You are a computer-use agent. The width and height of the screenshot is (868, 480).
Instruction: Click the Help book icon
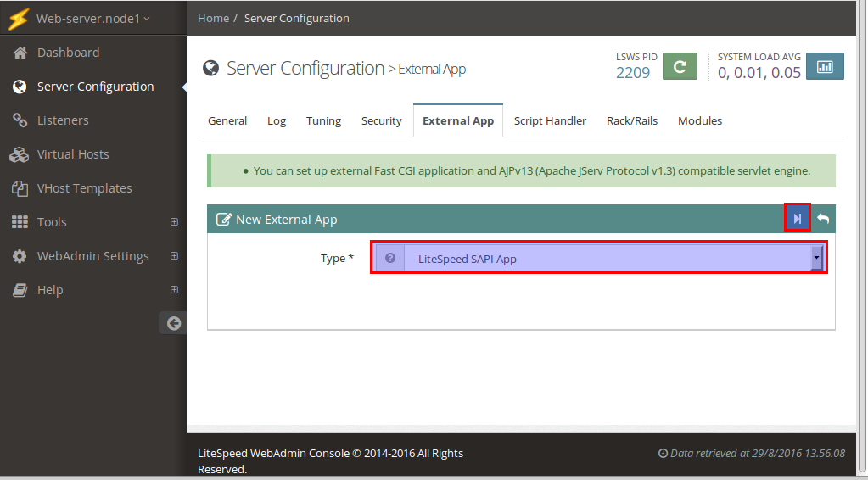click(x=20, y=290)
